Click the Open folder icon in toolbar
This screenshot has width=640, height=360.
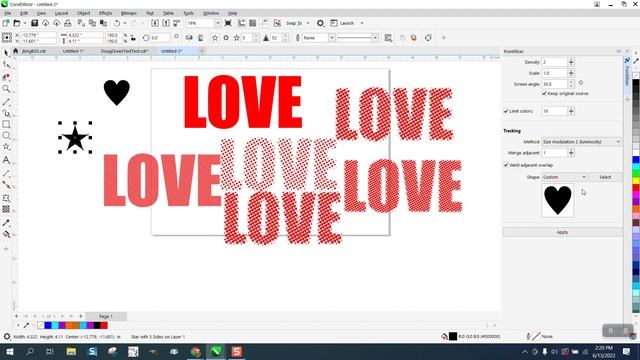click(x=17, y=23)
